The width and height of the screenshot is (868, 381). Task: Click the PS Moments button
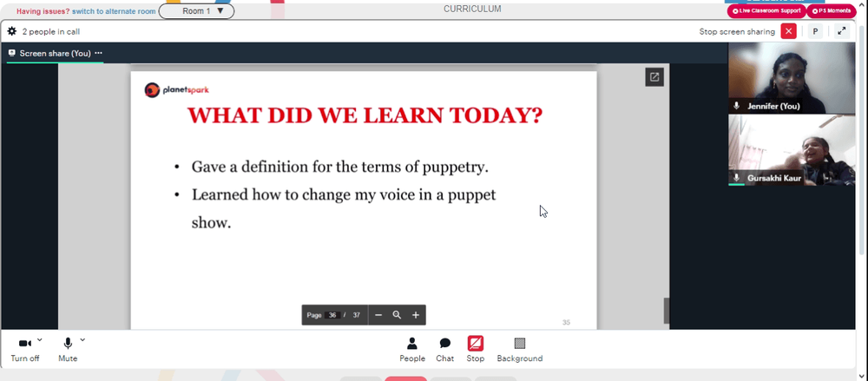tap(832, 11)
